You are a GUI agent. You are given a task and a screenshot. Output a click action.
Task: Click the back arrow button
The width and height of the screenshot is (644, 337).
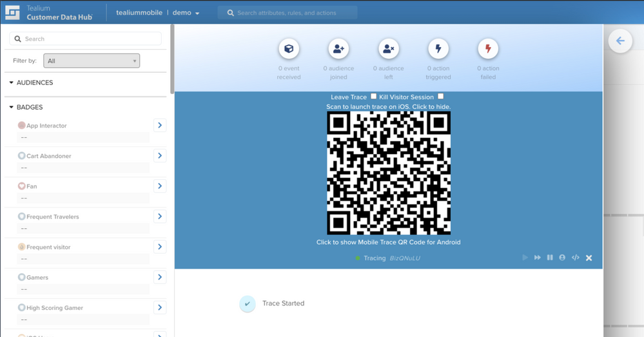[620, 41]
